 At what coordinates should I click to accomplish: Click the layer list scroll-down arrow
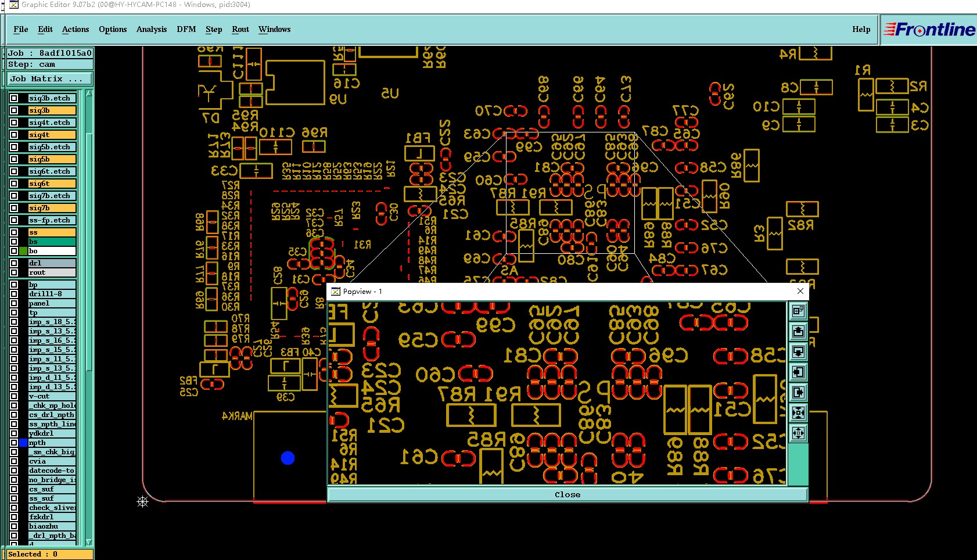point(89,542)
